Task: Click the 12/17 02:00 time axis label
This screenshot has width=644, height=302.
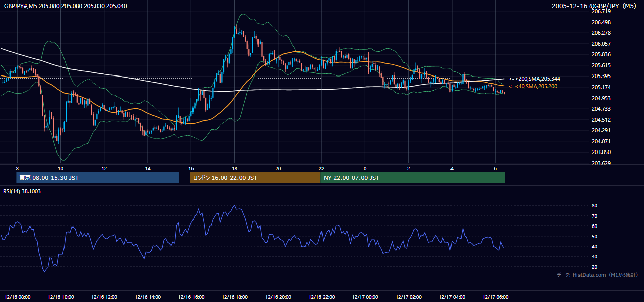Action: pos(409,297)
